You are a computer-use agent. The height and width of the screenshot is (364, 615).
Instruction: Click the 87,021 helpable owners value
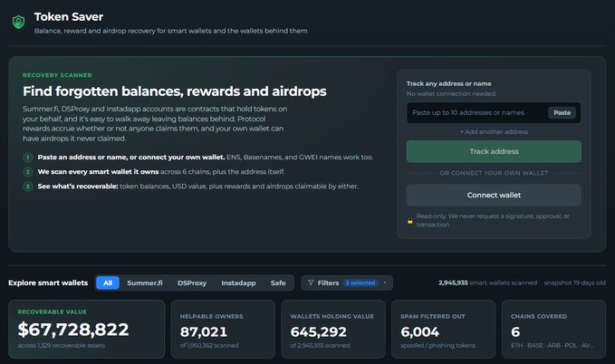[204, 331]
